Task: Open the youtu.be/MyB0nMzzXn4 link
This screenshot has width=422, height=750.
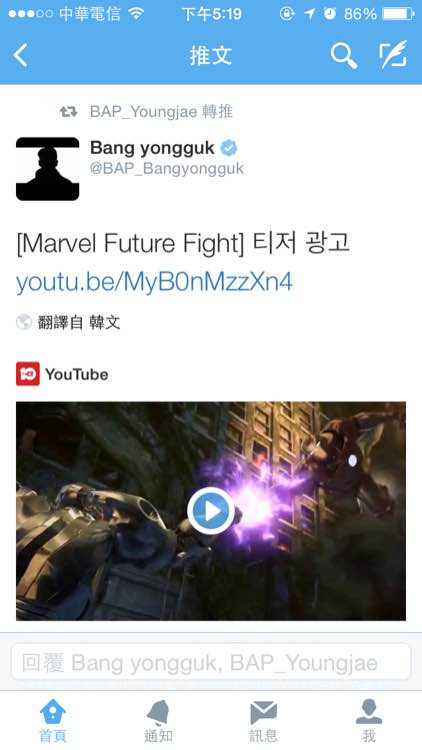Action: [x=154, y=282]
